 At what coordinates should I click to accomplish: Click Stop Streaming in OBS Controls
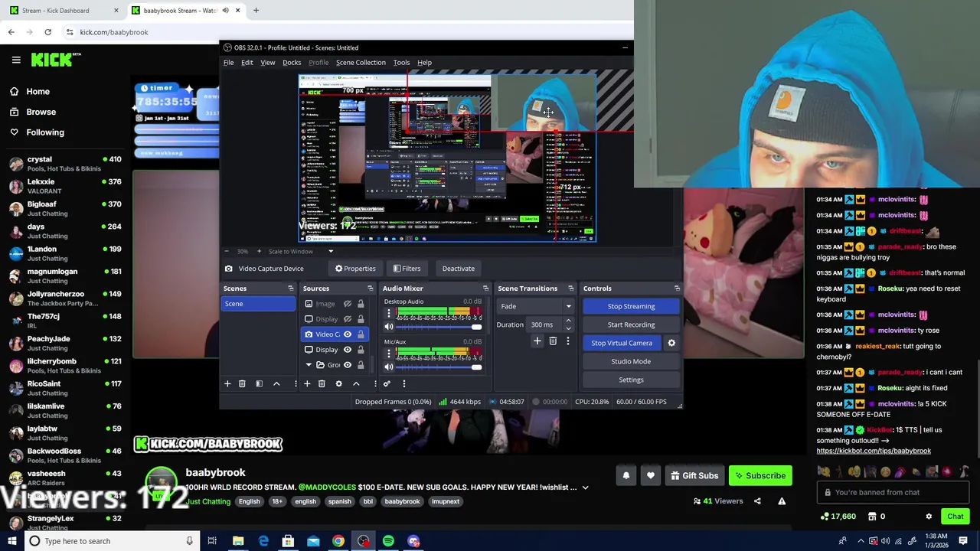[x=631, y=306]
